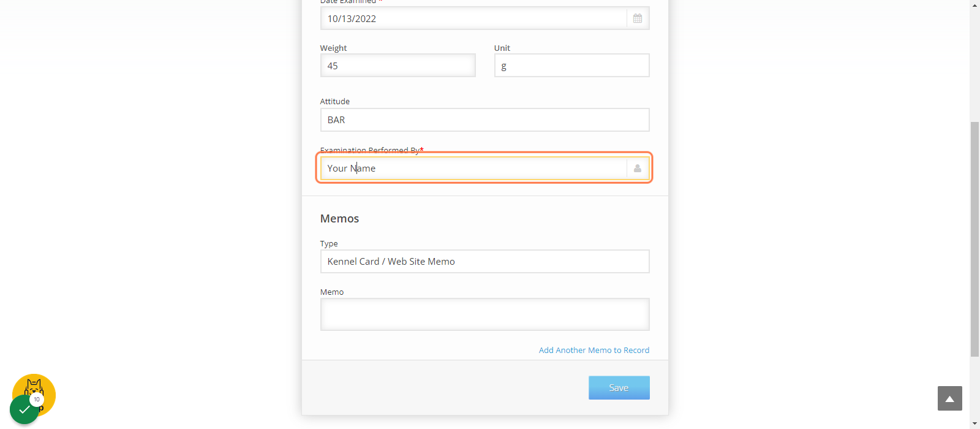Click into the Date Examined field
The width and height of the screenshot is (980, 429).
tap(473, 18)
